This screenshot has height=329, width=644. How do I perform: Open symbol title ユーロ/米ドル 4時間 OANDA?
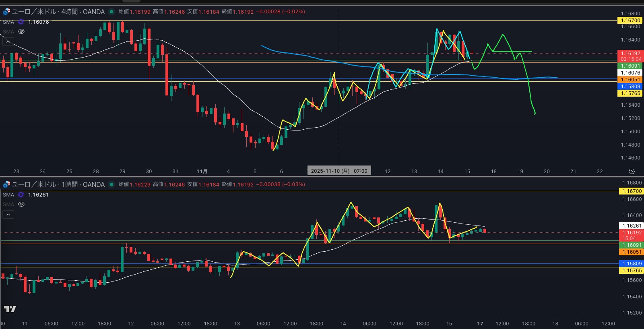point(58,12)
